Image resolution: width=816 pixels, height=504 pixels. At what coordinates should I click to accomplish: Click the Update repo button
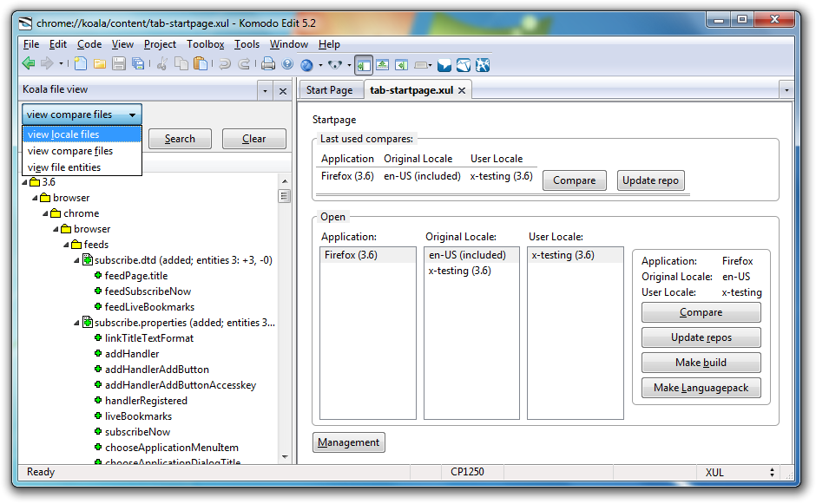(650, 180)
